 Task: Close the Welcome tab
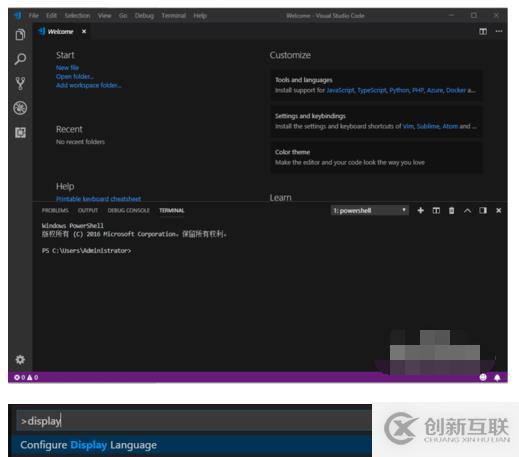click(84, 31)
